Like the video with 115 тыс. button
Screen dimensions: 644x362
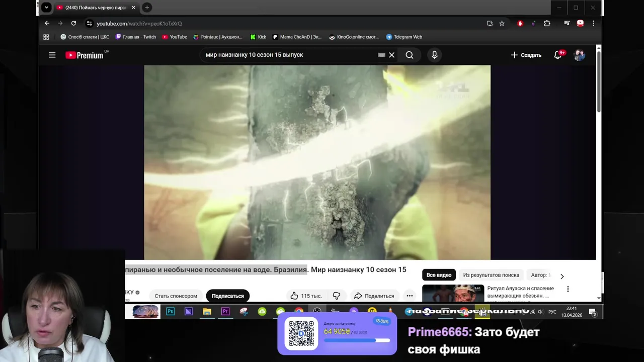coord(306,296)
